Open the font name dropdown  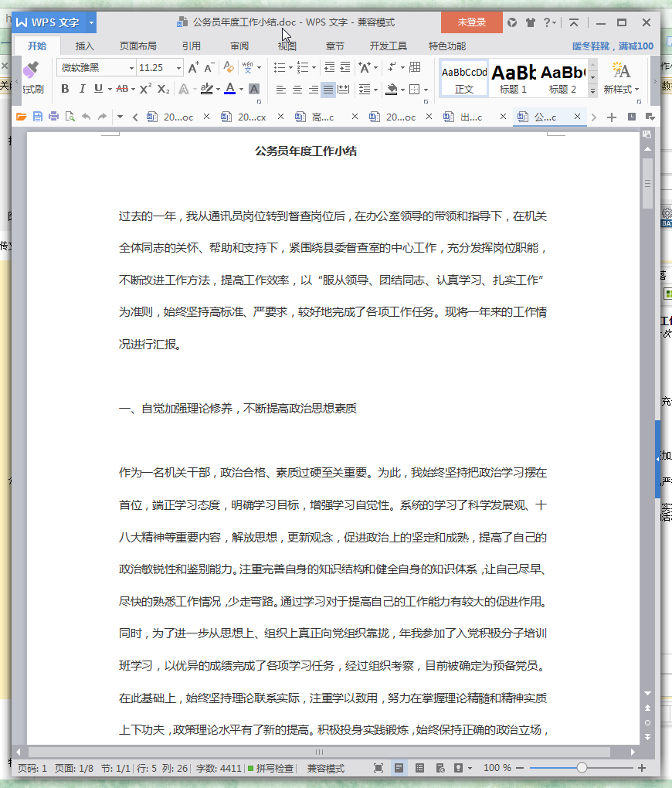pyautogui.click(x=131, y=68)
